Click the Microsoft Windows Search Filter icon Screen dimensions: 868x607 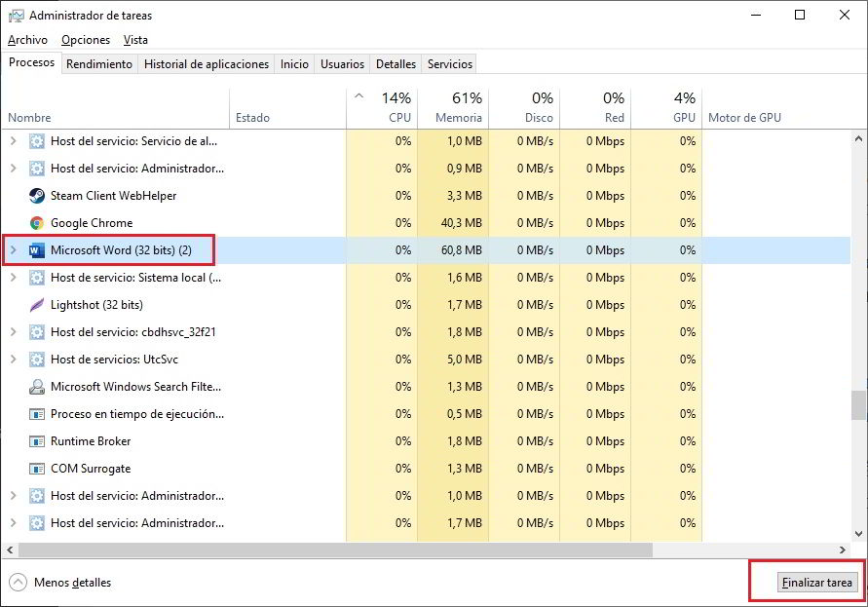pos(37,387)
